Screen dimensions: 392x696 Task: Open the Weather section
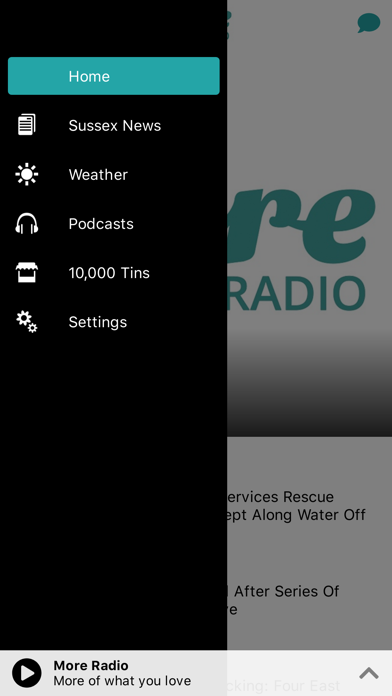click(114, 174)
